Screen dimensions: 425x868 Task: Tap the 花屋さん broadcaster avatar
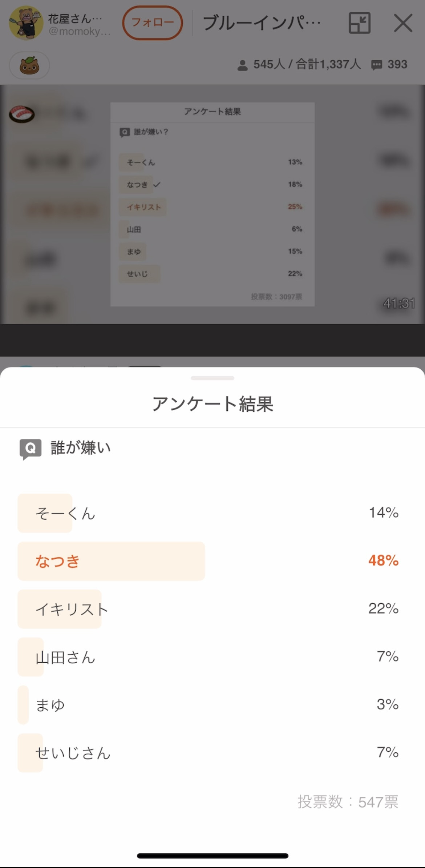[x=26, y=23]
